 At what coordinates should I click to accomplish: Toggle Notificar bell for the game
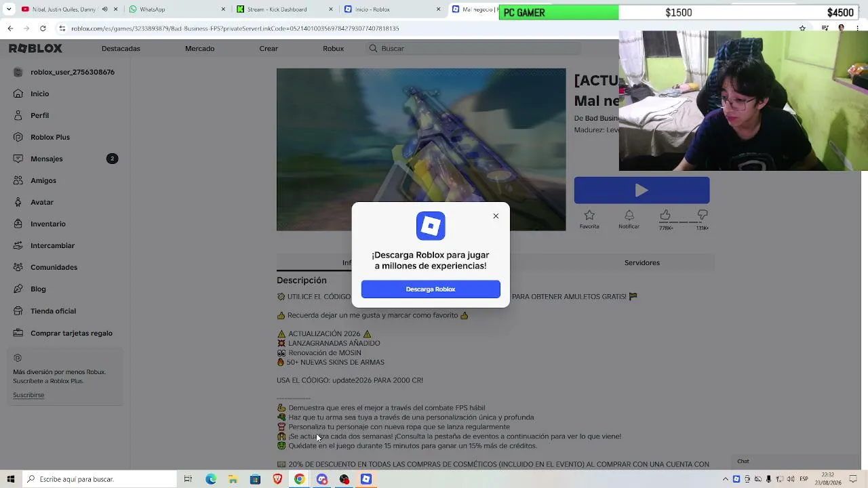coord(629,218)
